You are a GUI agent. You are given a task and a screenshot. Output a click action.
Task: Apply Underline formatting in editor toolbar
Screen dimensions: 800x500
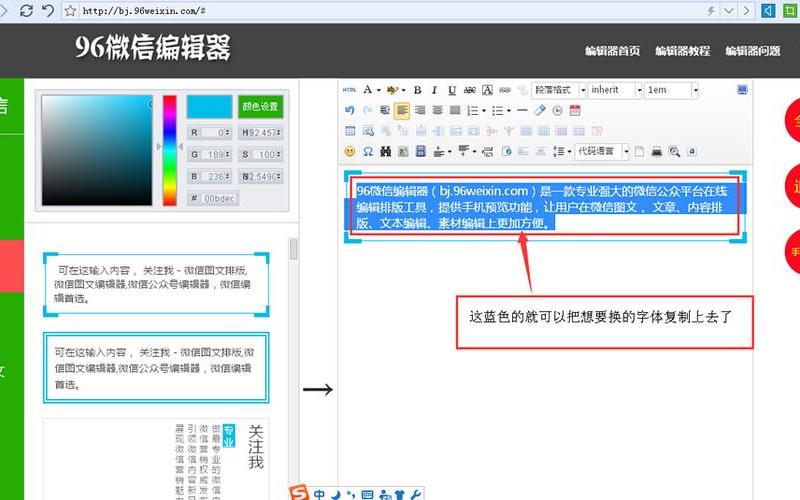[x=452, y=90]
